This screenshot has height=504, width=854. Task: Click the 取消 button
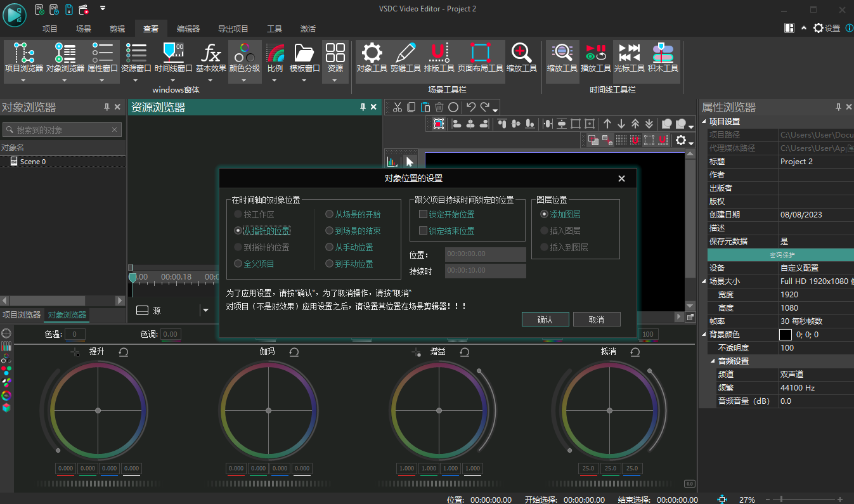pyautogui.click(x=597, y=320)
